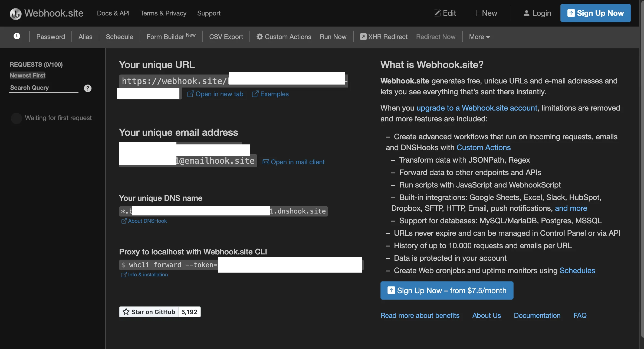This screenshot has width=644, height=349.
Task: Open the clock history icon in toolbar
Action: coord(17,36)
